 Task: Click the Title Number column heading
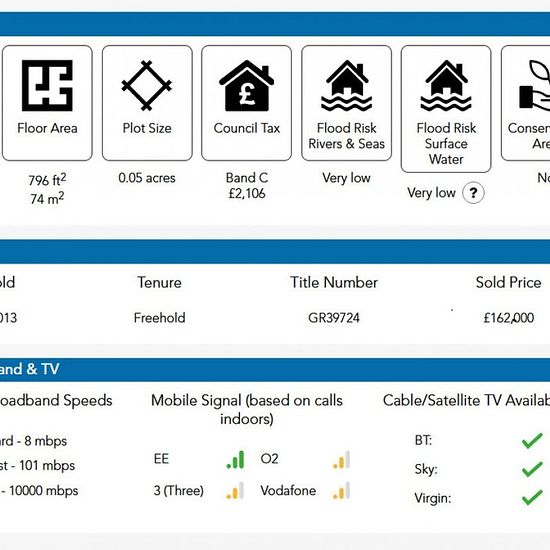point(334,282)
